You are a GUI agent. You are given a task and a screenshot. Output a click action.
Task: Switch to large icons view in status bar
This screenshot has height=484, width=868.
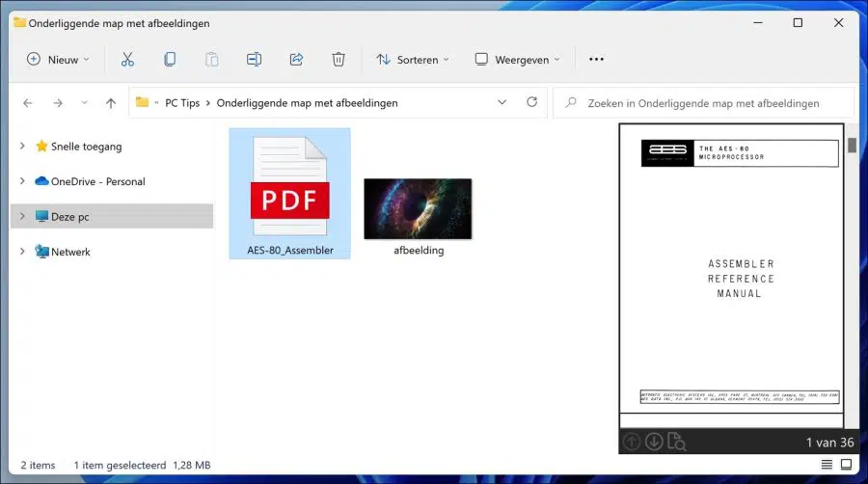[x=847, y=465]
